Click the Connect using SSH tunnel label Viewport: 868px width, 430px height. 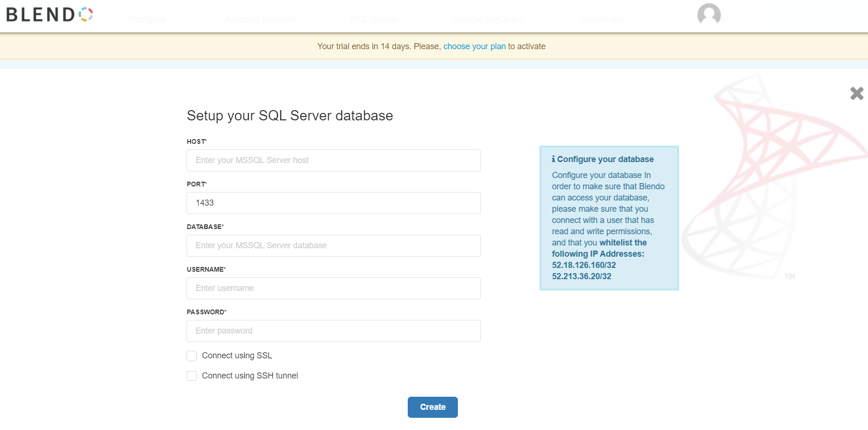pyautogui.click(x=250, y=376)
